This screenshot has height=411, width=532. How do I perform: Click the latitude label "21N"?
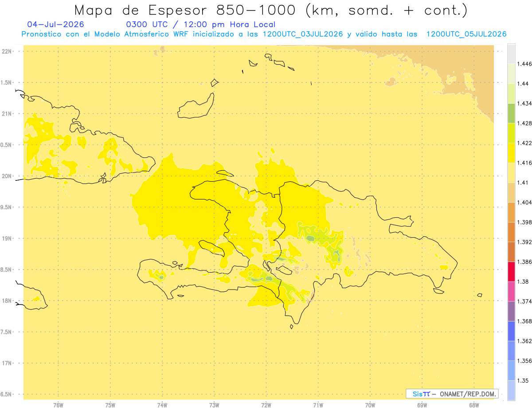(x=8, y=114)
